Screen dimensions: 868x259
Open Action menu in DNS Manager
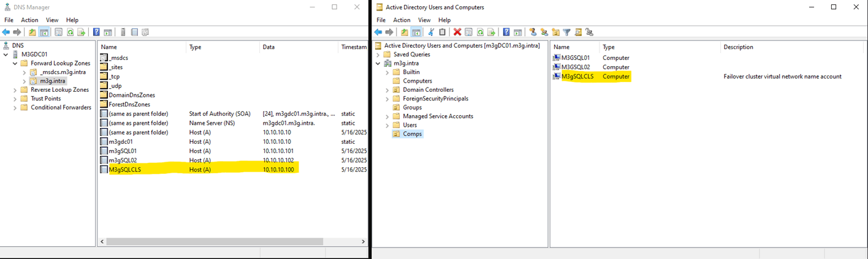click(29, 20)
